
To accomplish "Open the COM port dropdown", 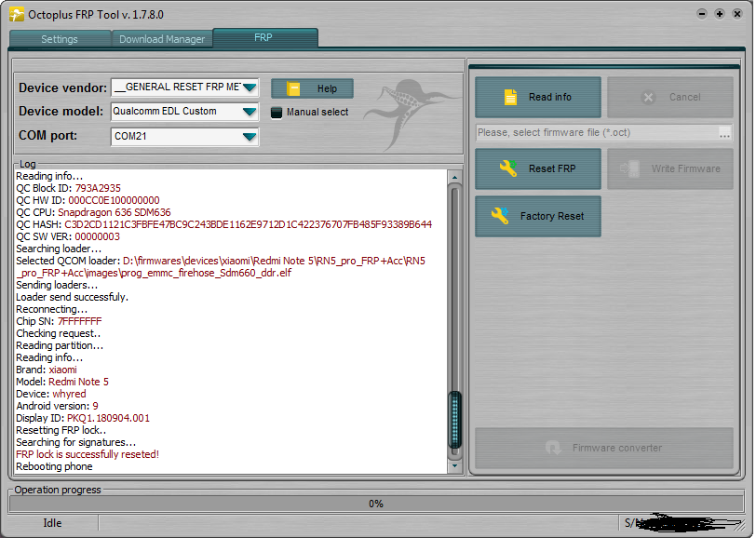I will point(250,137).
